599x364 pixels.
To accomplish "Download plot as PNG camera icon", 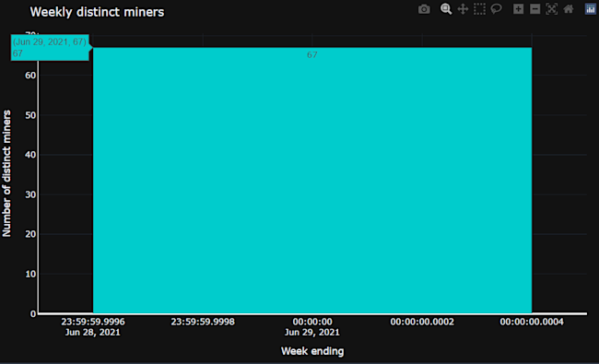I will click(424, 9).
